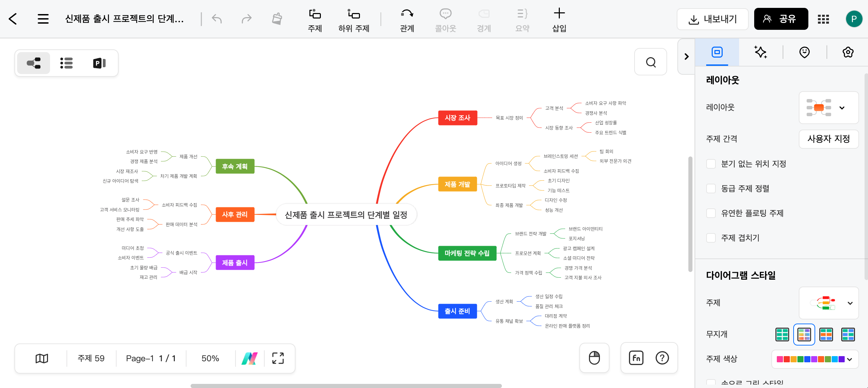Click the colorful M logo icon
This screenshot has width=868, height=388.
[x=250, y=359]
